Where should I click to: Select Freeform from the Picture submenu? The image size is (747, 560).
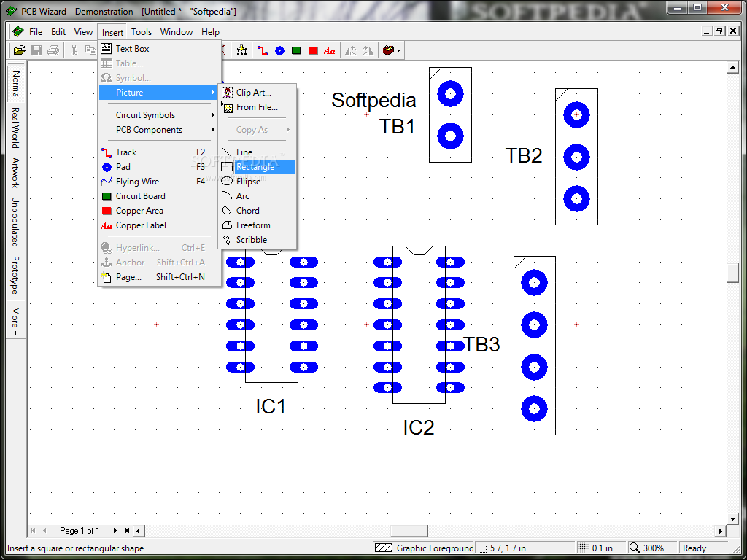(258, 225)
